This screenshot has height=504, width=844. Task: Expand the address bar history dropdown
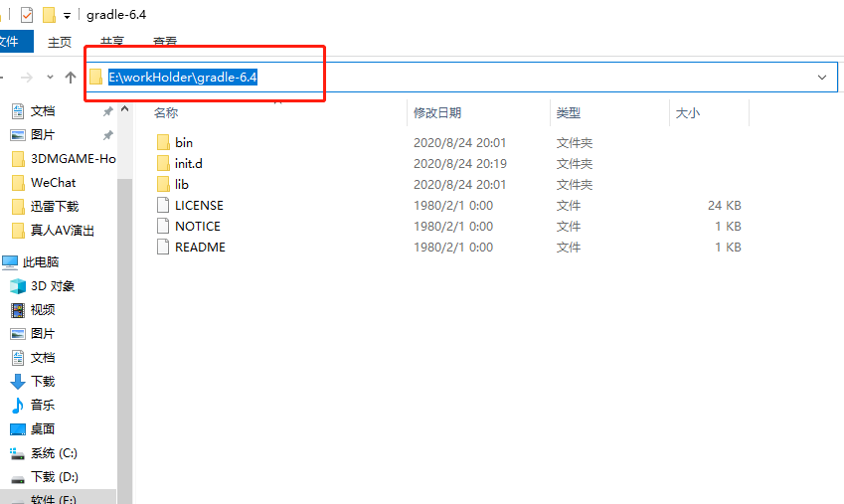click(x=822, y=77)
